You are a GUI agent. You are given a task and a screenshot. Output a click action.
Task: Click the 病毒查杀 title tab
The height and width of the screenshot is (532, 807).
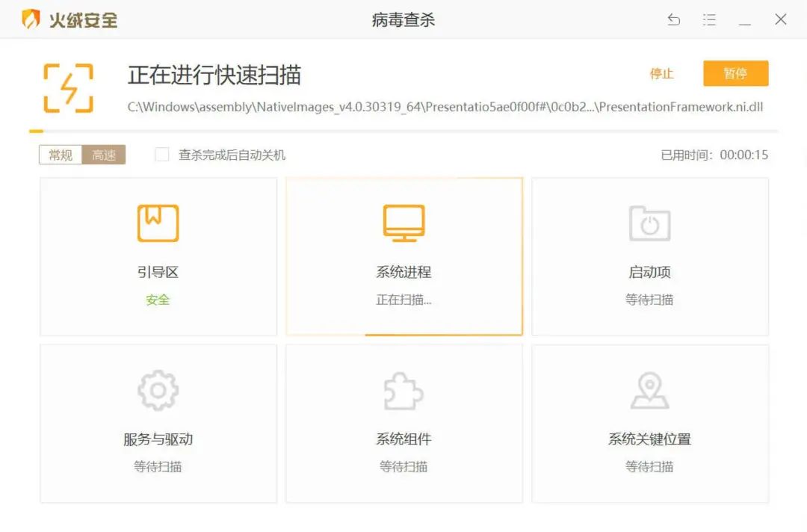[403, 19]
